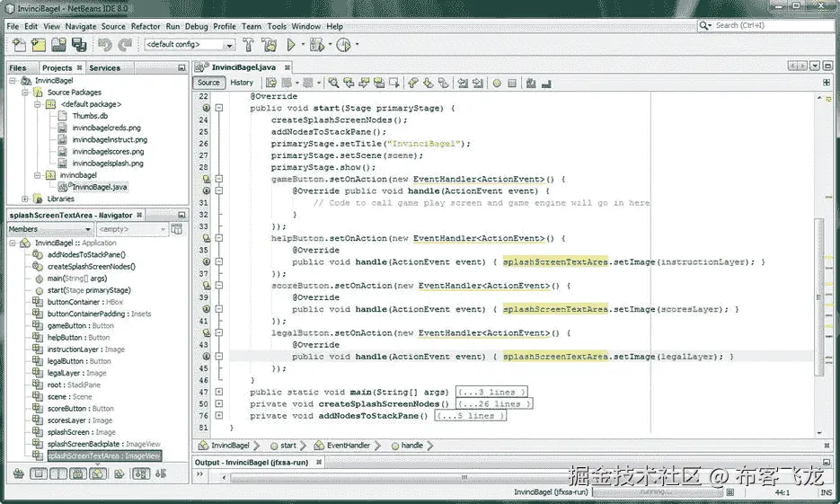Click the EventHandler breadcrumb
Image resolution: width=840 pixels, height=504 pixels.
pyautogui.click(x=342, y=446)
